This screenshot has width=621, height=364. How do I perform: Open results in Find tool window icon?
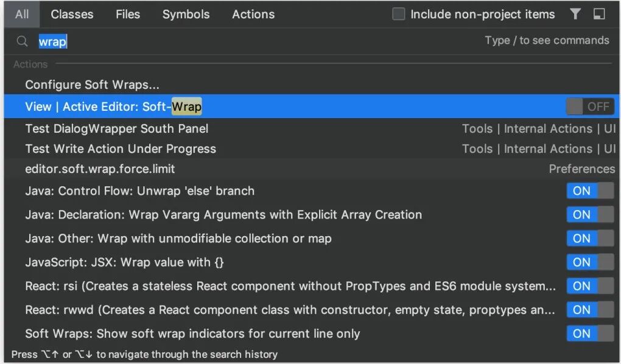click(x=599, y=14)
